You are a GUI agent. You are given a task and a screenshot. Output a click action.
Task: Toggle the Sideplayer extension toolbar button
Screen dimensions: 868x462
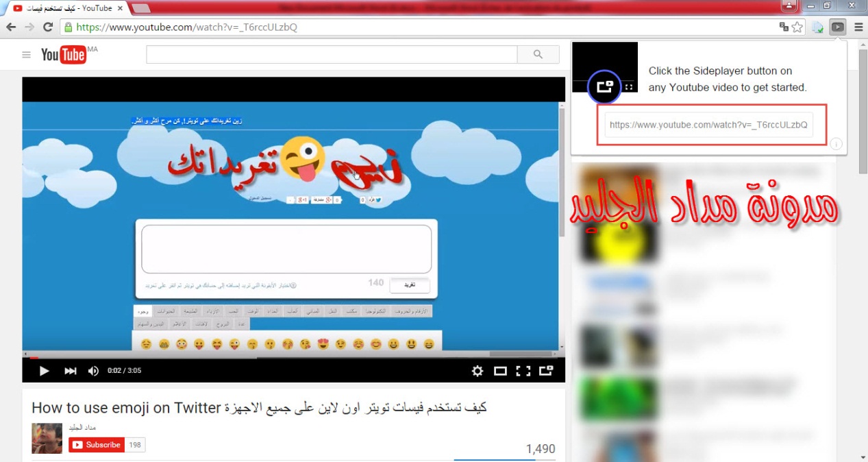[838, 27]
